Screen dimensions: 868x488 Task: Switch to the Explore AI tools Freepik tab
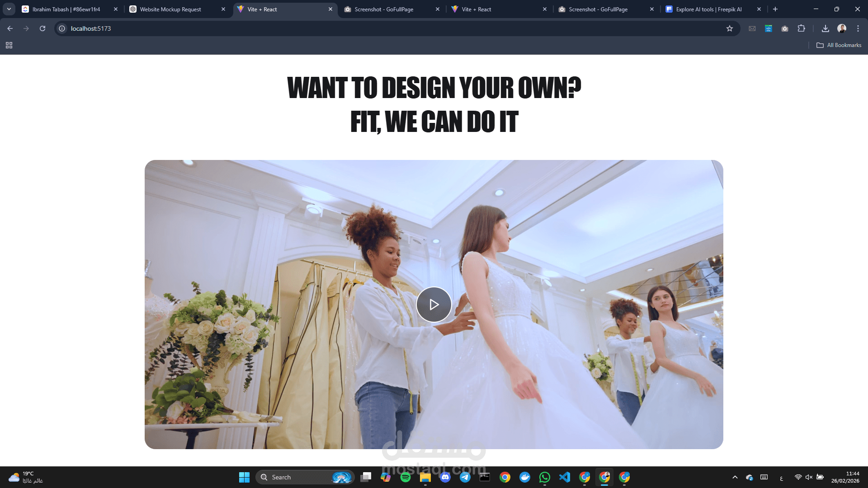tap(708, 9)
